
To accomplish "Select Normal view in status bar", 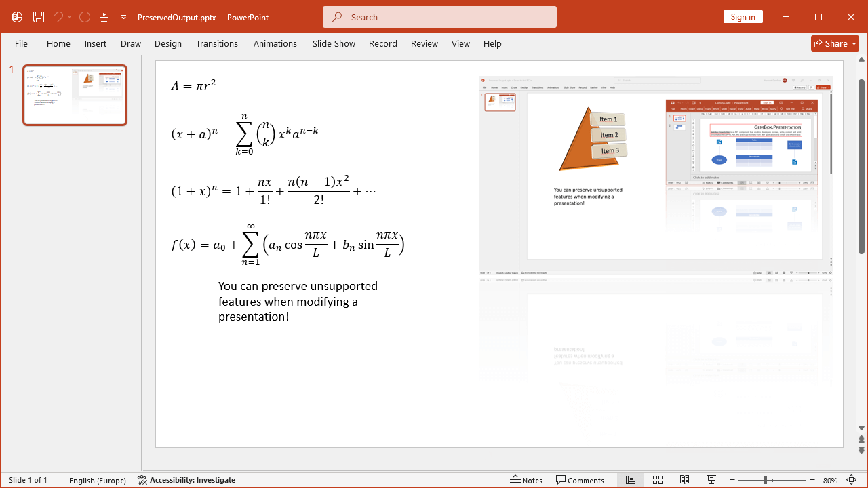I will coord(630,480).
